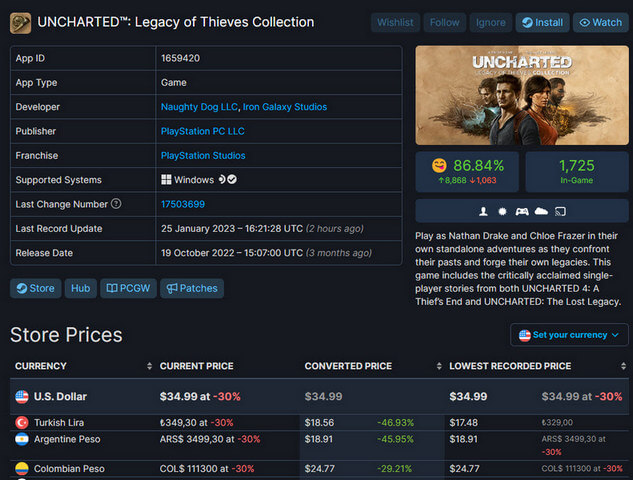This screenshot has height=480, width=633.
Task: Click the single-player person icon
Action: (x=483, y=211)
